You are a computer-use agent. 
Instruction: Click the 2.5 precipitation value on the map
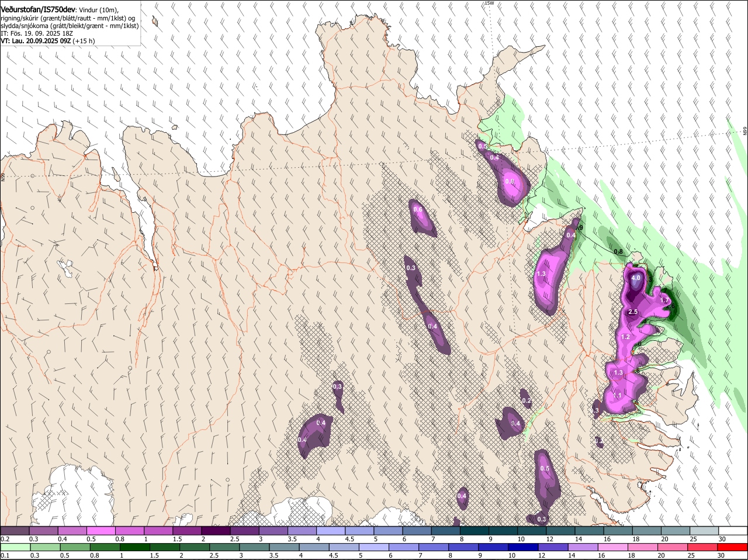click(633, 312)
